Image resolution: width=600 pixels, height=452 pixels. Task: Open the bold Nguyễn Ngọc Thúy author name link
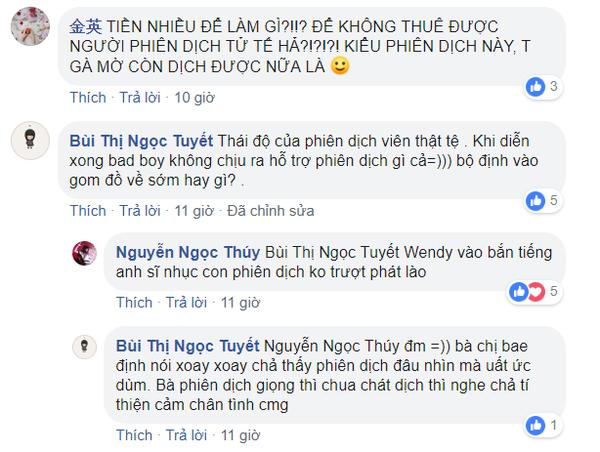[x=188, y=253]
